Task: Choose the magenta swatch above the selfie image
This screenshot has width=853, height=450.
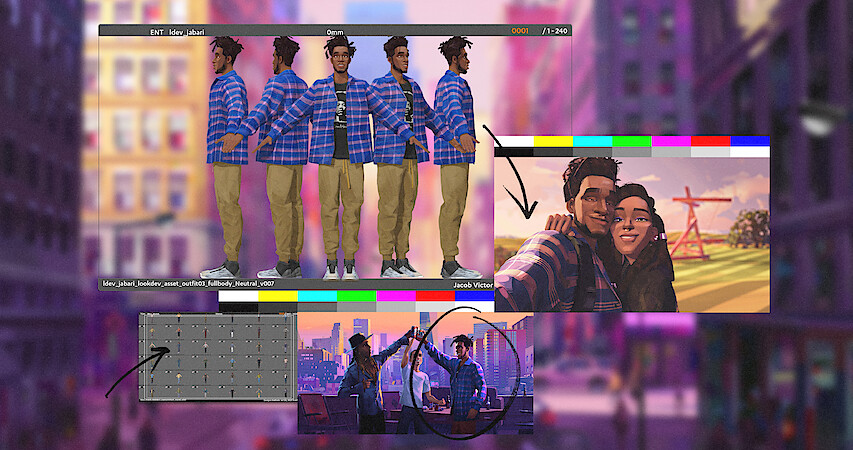Action: point(671,141)
